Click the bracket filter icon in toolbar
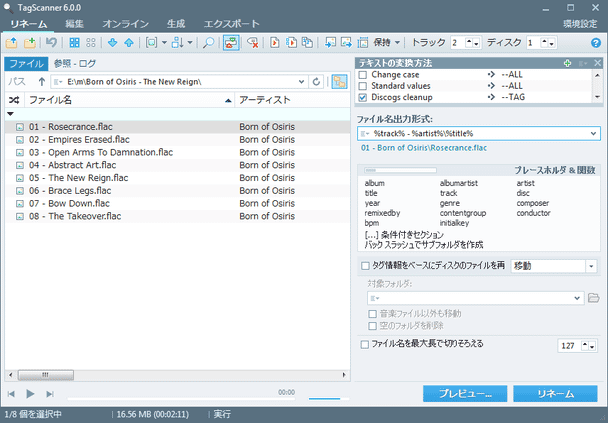 click(151, 43)
